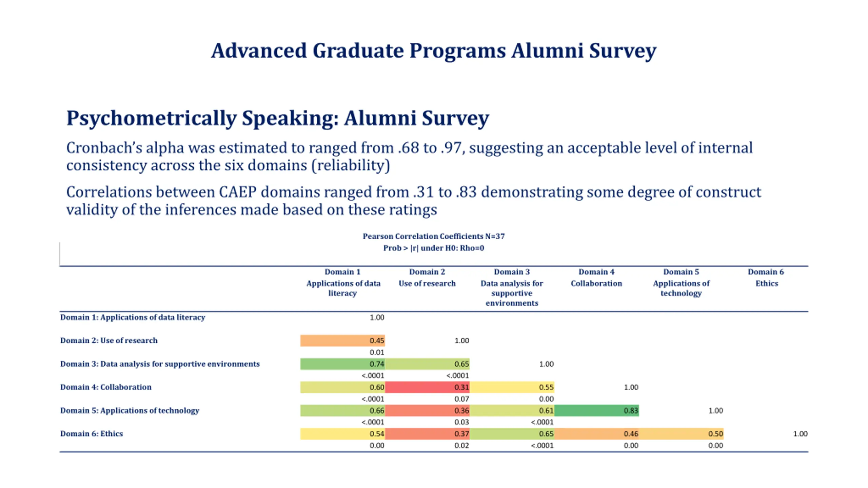868x488 pixels.
Task: Click the green 0.74 correlation cell
Action: tap(342, 364)
